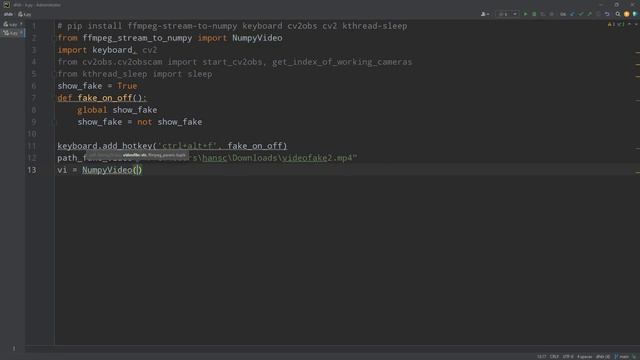The width and height of the screenshot is (640, 360).
Task: Click line number 13 in the gutter
Action: (32, 170)
